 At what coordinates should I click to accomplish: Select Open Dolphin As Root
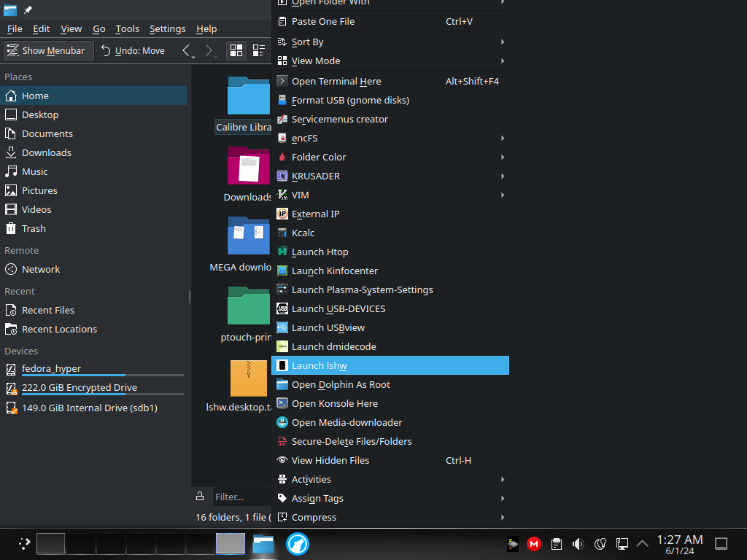[390, 385]
